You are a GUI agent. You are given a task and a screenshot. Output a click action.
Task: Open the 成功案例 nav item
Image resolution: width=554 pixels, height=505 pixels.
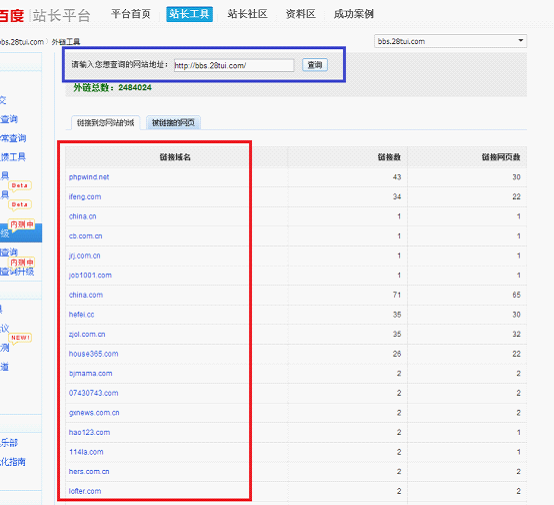[x=353, y=14]
